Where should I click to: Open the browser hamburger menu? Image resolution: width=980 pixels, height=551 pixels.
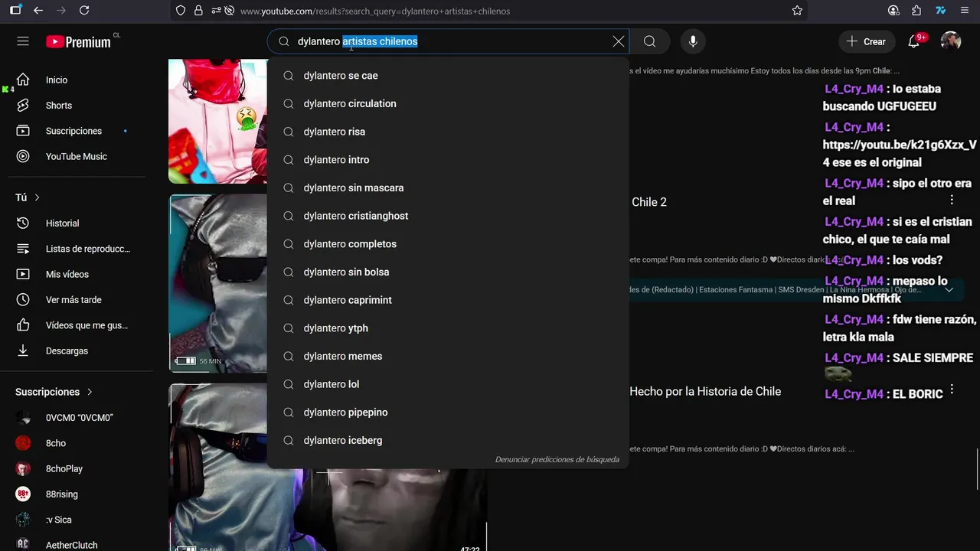coord(964,11)
